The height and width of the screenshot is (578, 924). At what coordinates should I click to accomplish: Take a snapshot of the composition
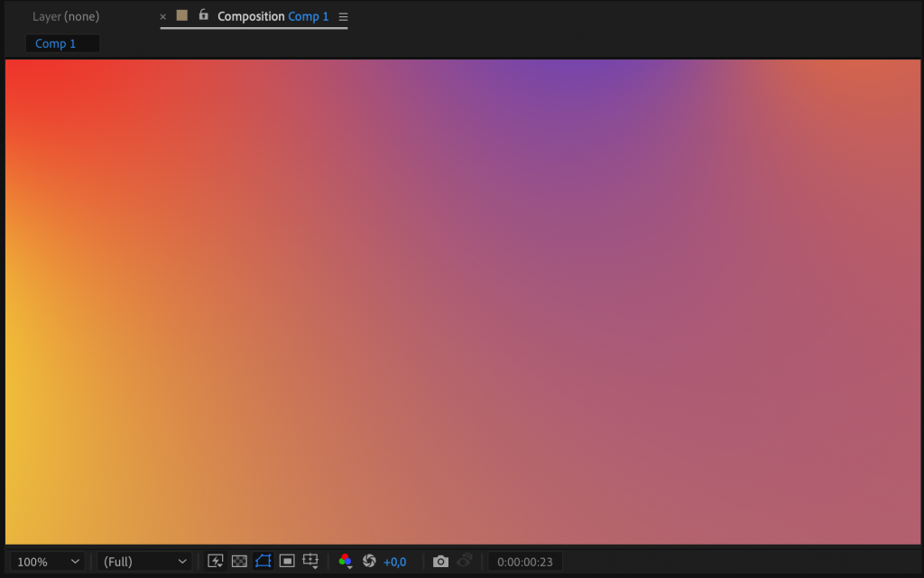tap(439, 561)
